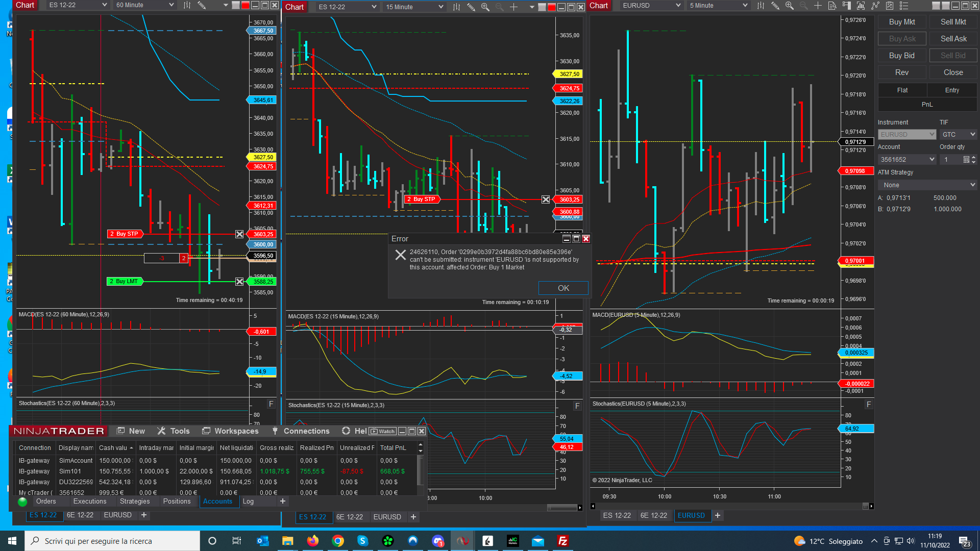
Task: Open 15 Minute interval dropdown
Action: click(414, 7)
